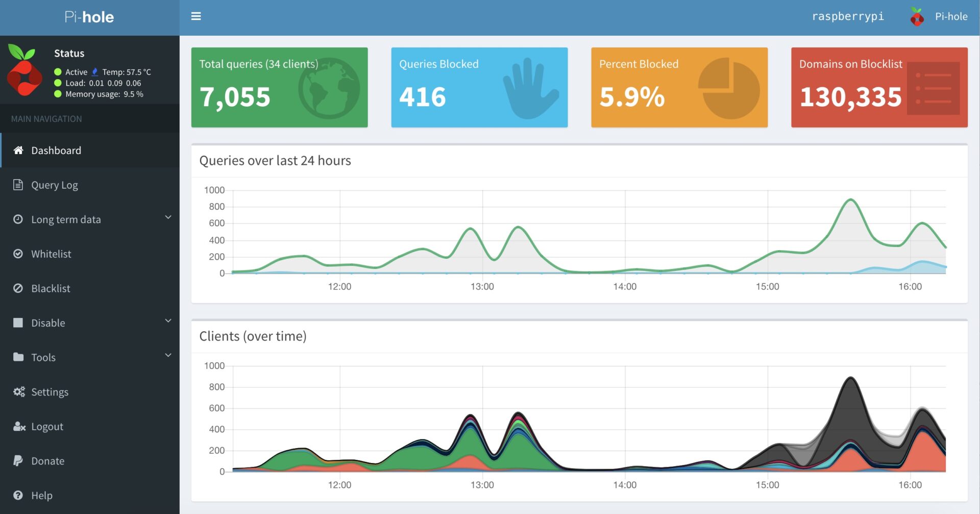Click the Blacklist ban icon
Viewport: 980px width, 514px height.
click(x=18, y=288)
